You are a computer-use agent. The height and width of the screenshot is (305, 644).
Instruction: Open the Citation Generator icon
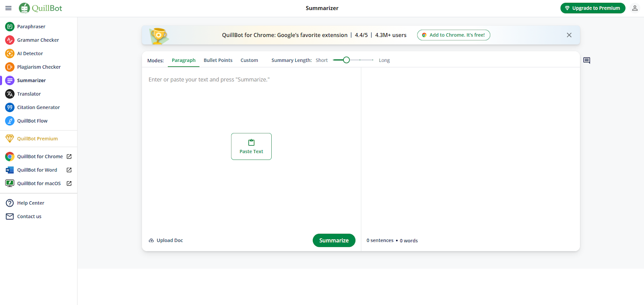(10, 107)
